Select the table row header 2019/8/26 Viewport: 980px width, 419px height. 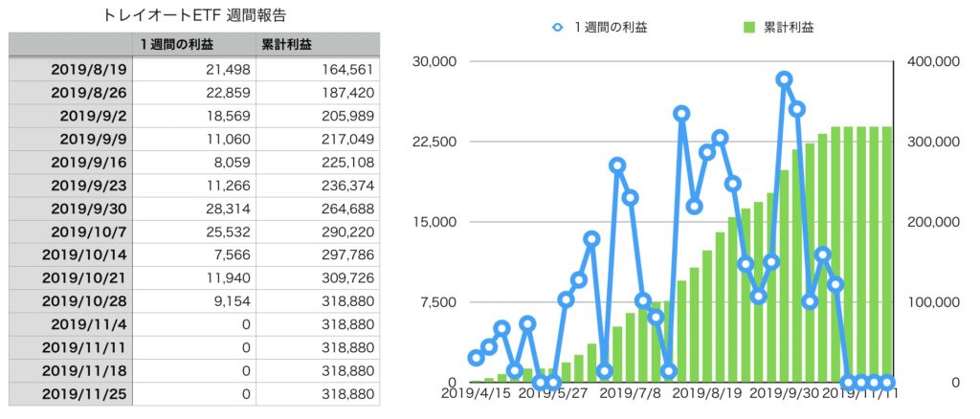tap(71, 93)
